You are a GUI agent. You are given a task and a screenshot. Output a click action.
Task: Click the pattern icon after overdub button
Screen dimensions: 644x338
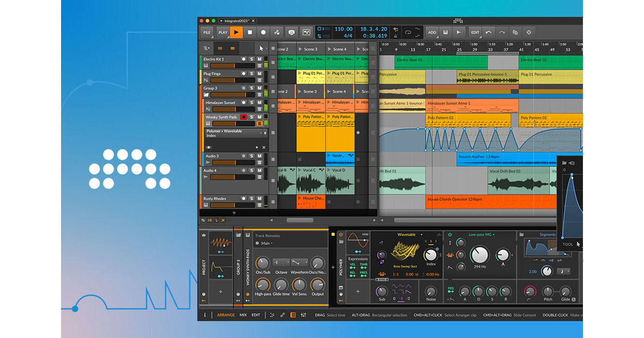(x=306, y=32)
